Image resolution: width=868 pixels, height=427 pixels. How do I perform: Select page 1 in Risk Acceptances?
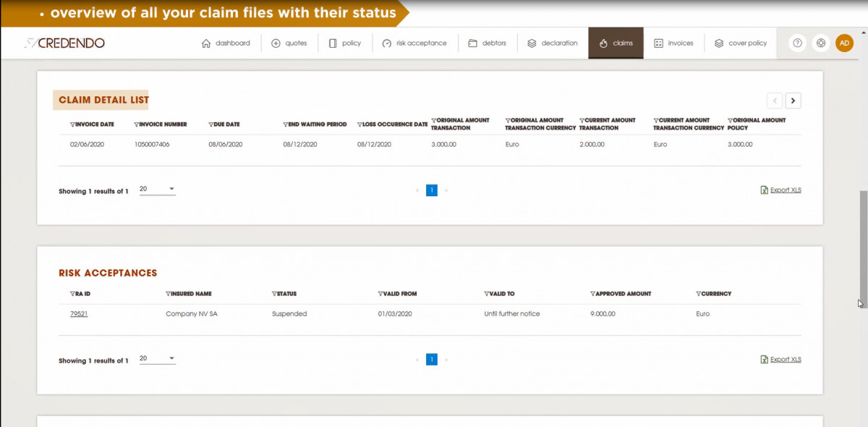coord(431,360)
